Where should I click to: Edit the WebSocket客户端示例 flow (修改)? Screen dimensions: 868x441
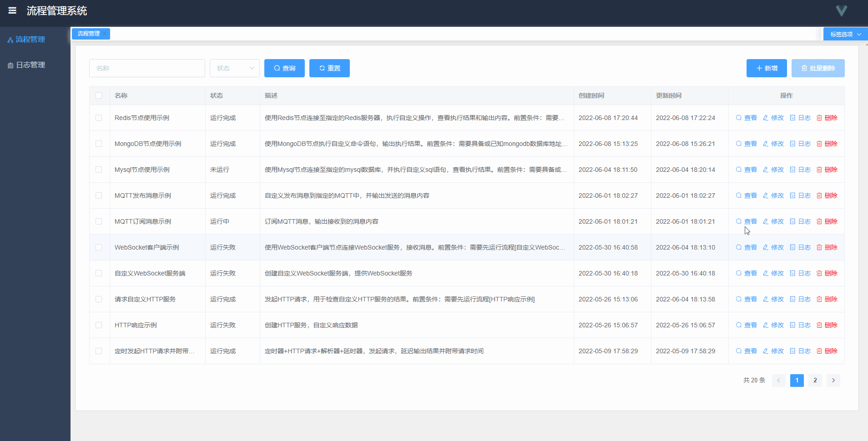point(773,247)
